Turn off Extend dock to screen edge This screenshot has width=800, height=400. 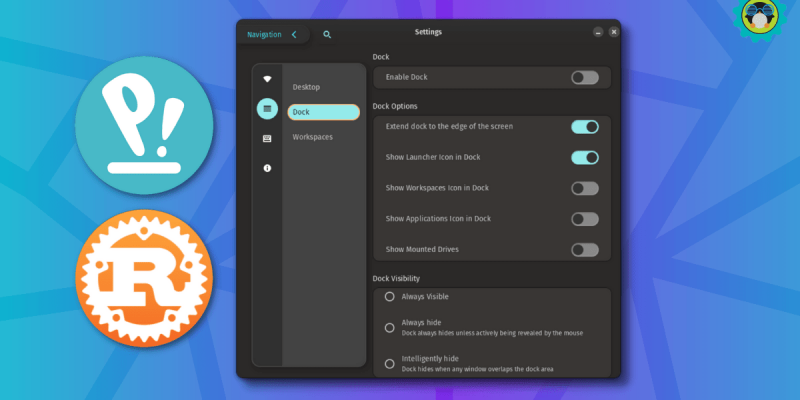click(x=585, y=127)
